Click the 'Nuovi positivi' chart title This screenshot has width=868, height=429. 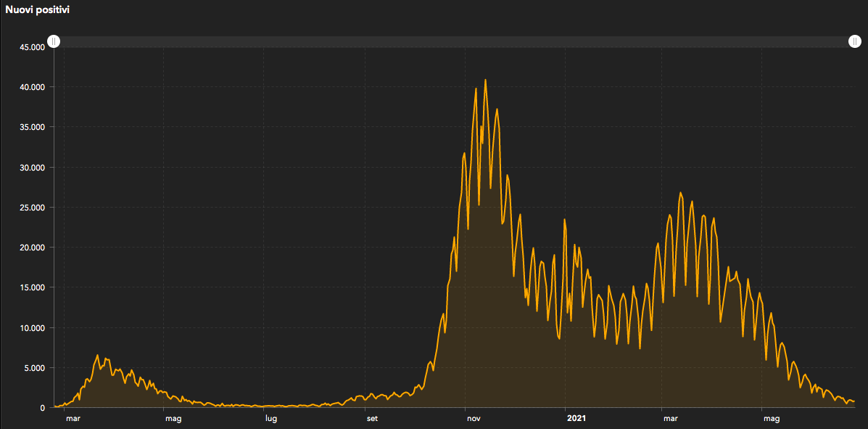[38, 11]
